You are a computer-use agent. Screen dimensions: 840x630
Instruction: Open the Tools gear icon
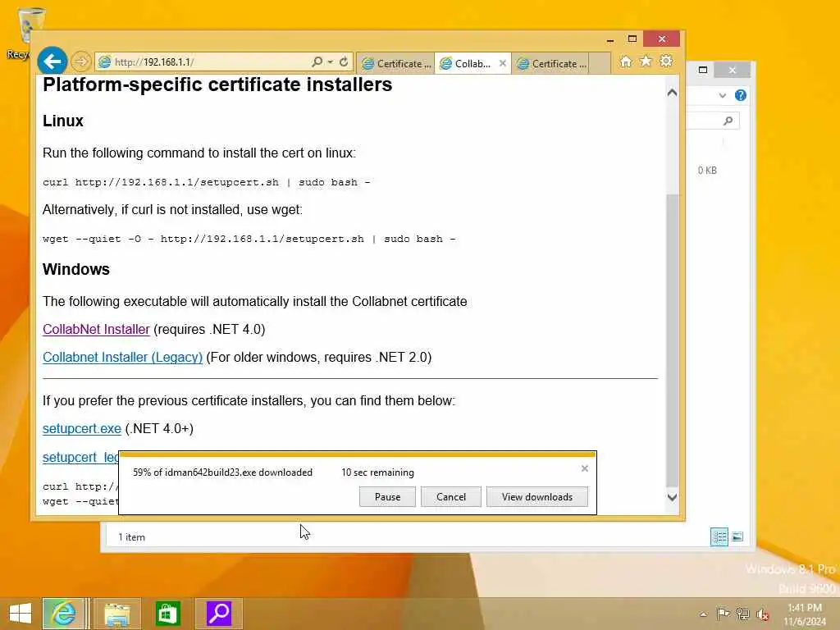pos(666,61)
